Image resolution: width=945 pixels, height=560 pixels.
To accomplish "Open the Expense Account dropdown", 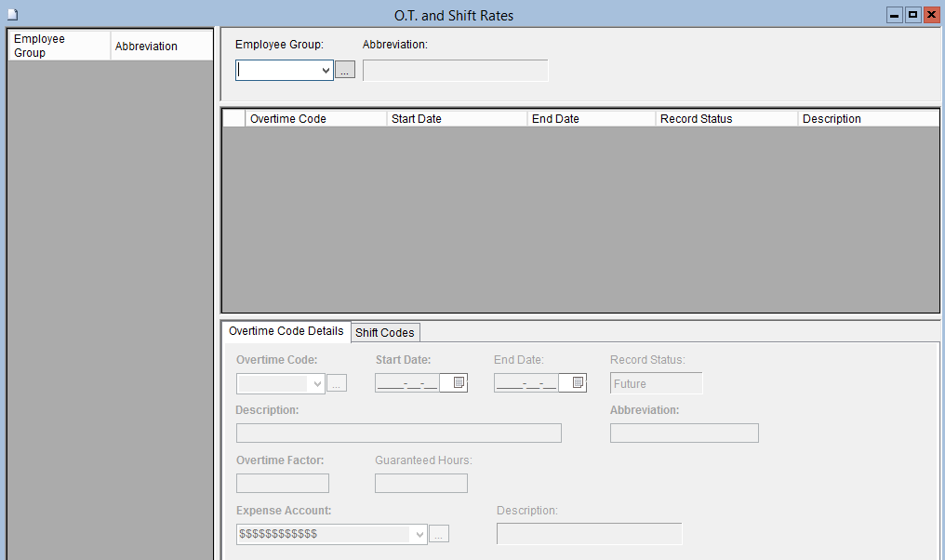I will [x=419, y=534].
